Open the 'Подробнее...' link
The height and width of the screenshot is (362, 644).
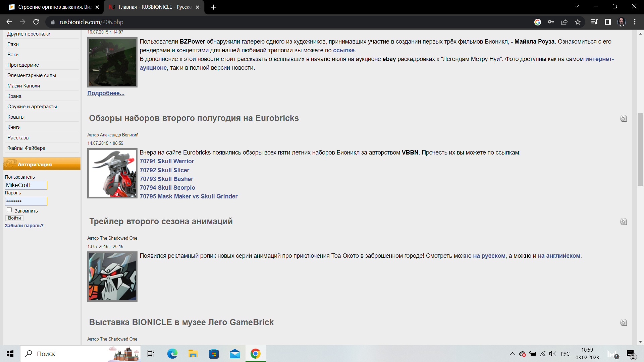click(x=106, y=93)
